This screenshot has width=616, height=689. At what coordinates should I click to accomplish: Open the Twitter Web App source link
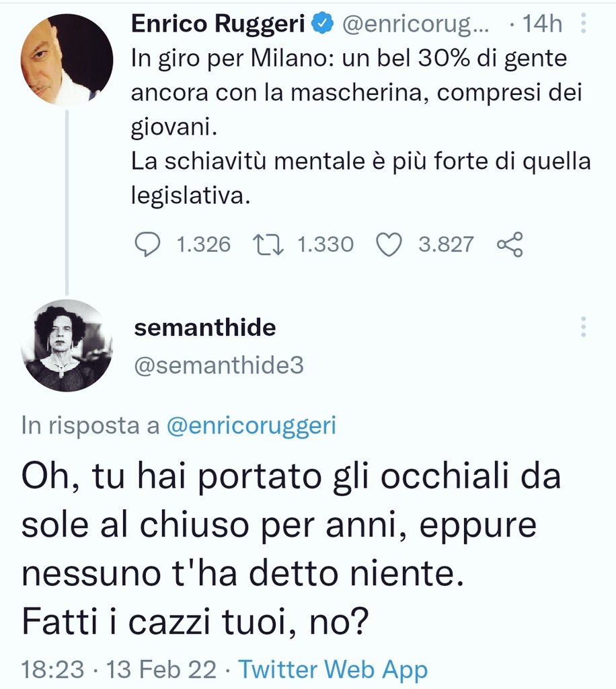click(333, 669)
